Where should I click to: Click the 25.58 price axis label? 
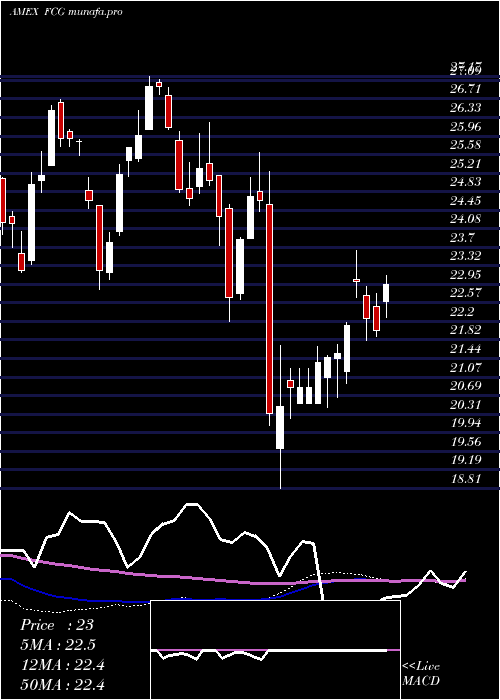465,145
